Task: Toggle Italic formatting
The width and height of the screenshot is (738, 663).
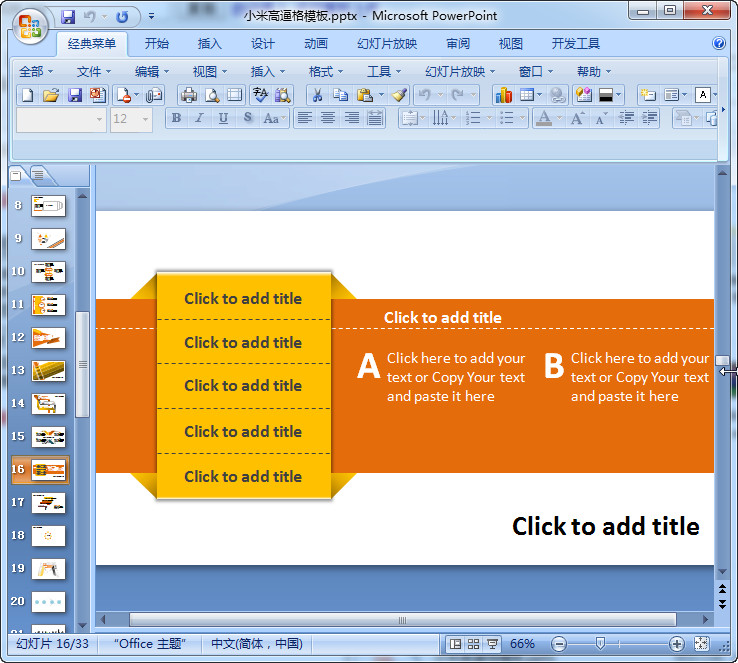Action: click(200, 118)
